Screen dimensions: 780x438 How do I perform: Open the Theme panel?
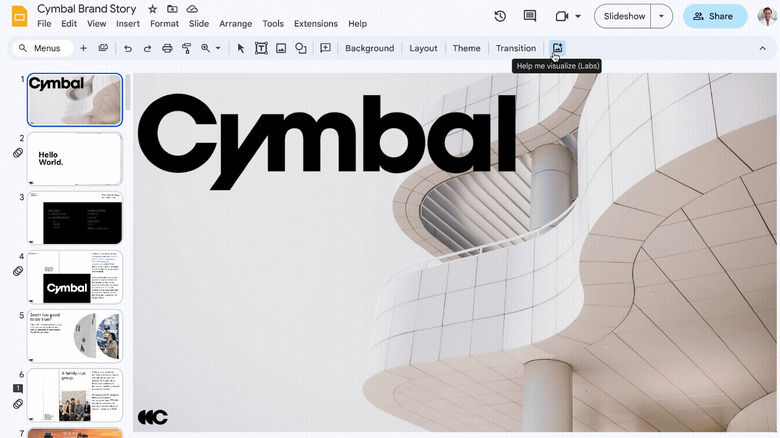[x=467, y=48]
